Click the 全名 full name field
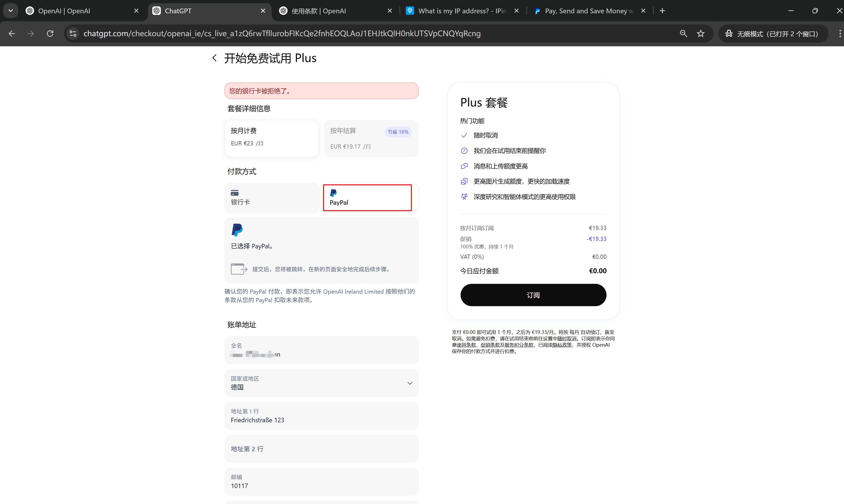 (x=321, y=350)
